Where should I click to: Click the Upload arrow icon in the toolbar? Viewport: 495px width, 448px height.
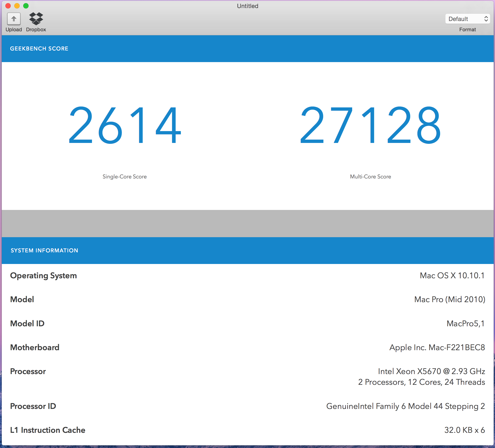pos(14,19)
